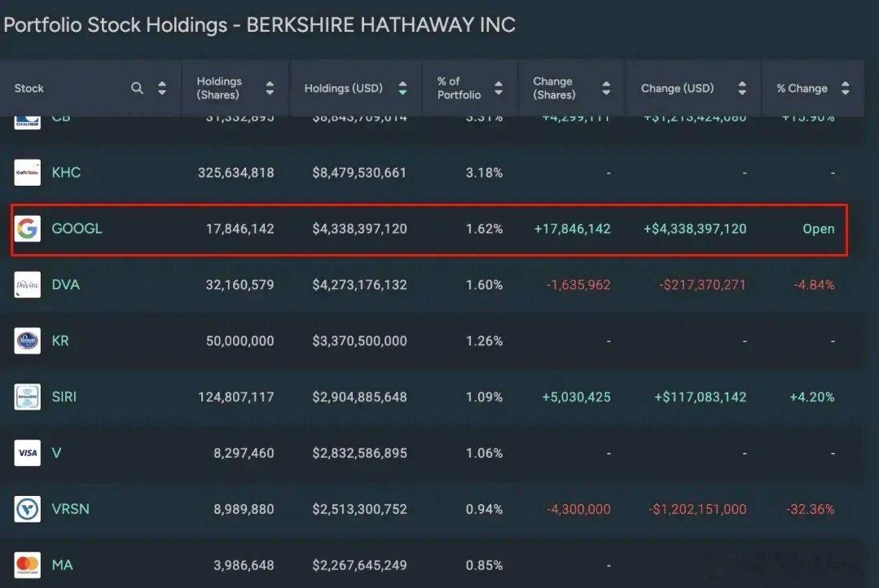Viewport: 879px width, 588px height.
Task: Click the Holdings (USD) header label
Action: [344, 88]
